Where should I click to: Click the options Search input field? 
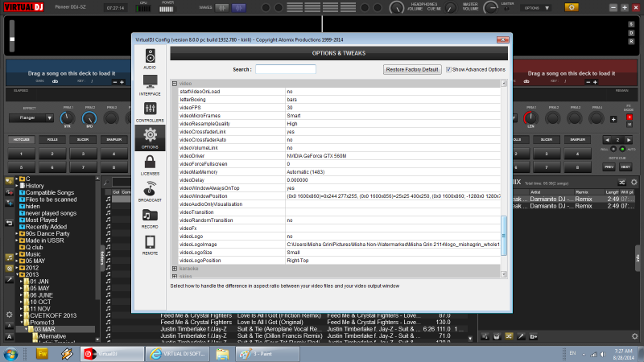(285, 69)
